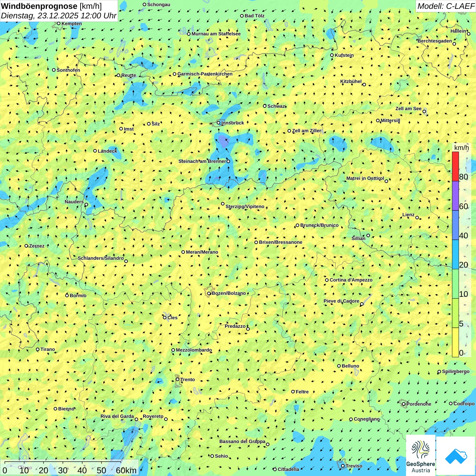Viewport: 476px width, 476px height.
Task: Click the Innsbruck city label
Action: 233,123
